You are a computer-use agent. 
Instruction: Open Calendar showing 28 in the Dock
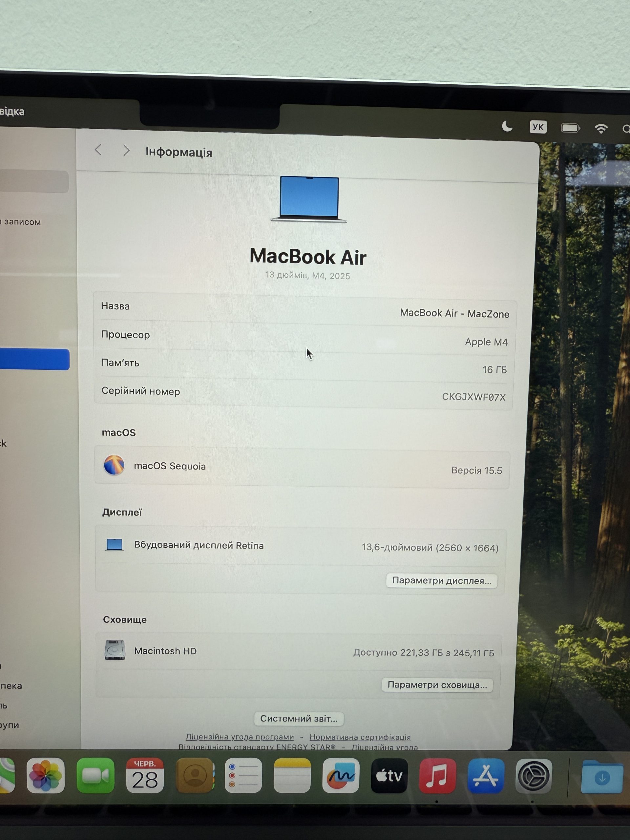click(x=145, y=775)
